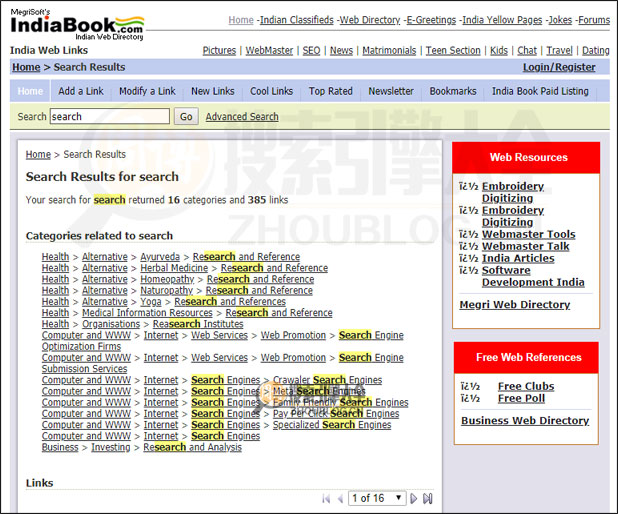618x514 pixels.
Task: Open the Advanced Search link
Action: click(242, 117)
